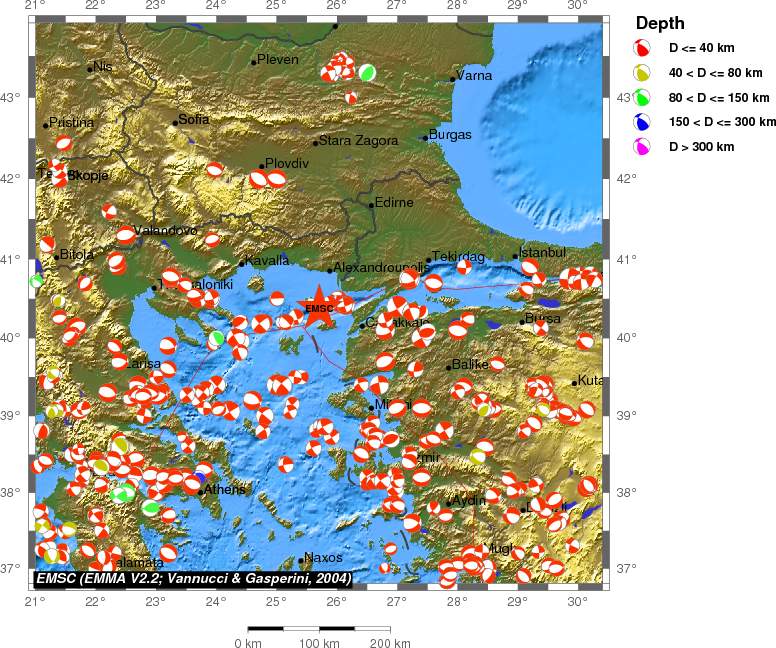776x648 pixels.
Task: Click the Edirne city label
Action: (394, 203)
